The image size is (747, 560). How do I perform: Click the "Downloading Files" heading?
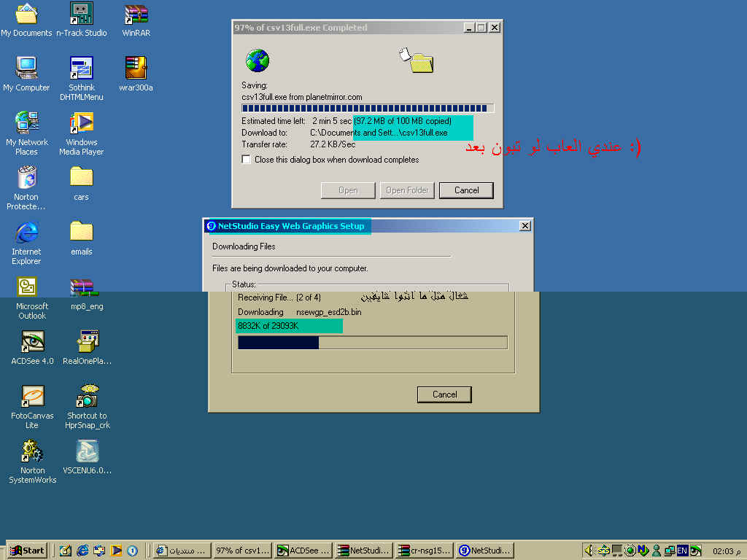coord(244,246)
